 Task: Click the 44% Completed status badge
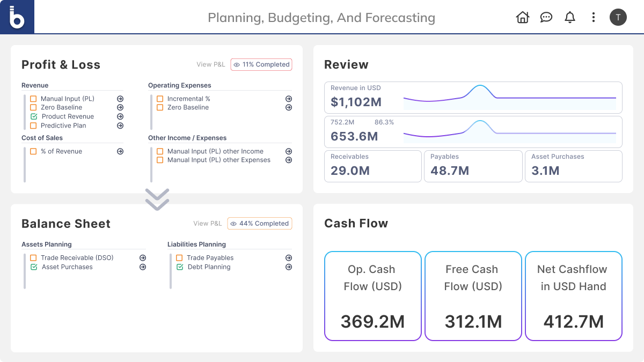tap(260, 224)
